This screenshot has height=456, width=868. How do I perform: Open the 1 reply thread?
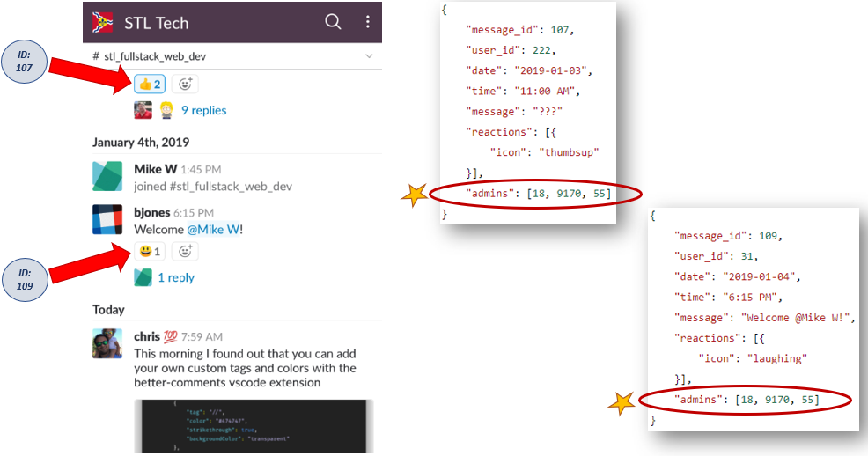coord(176,277)
